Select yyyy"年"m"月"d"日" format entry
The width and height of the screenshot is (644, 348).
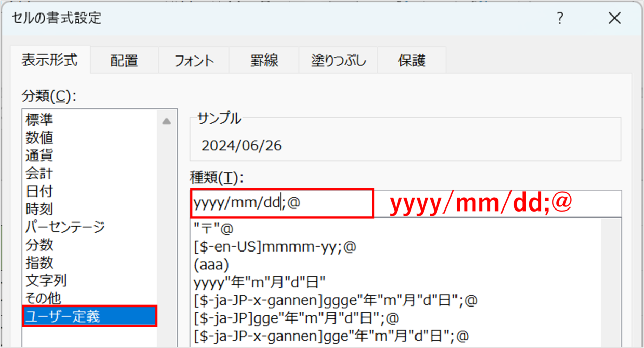pyautogui.click(x=259, y=283)
